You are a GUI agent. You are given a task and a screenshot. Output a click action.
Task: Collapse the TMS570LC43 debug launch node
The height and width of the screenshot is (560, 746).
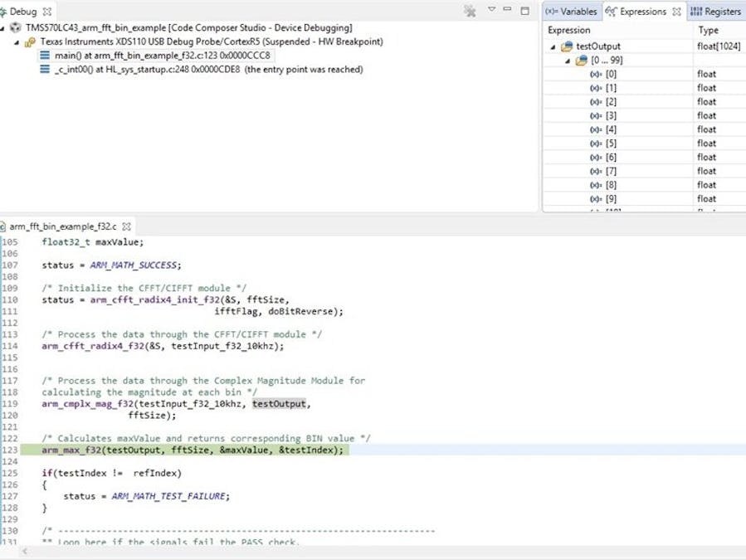pos(2,27)
